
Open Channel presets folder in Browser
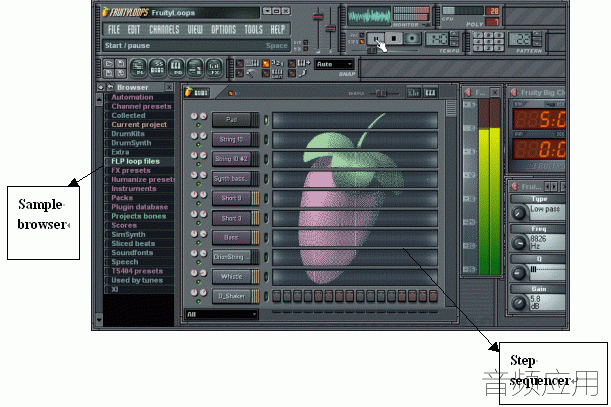(141, 106)
